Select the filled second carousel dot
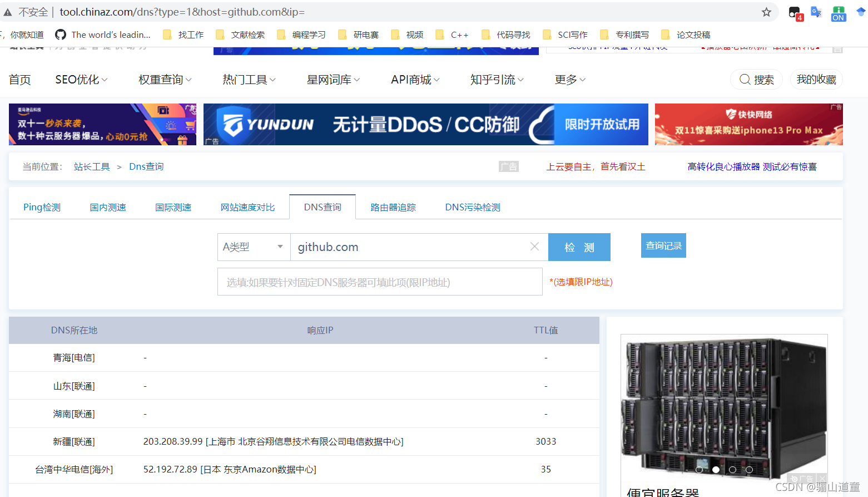 click(716, 470)
